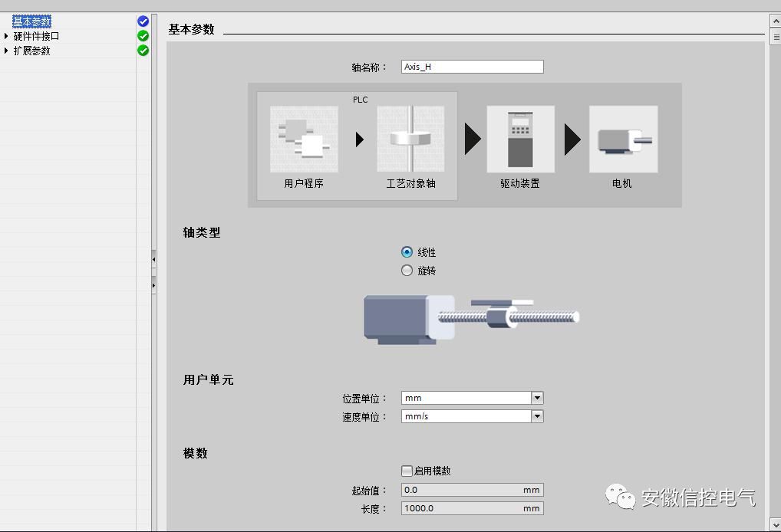Screen dimensions: 781x532
Task: Open the 速度单位 dropdown
Action: [536, 415]
